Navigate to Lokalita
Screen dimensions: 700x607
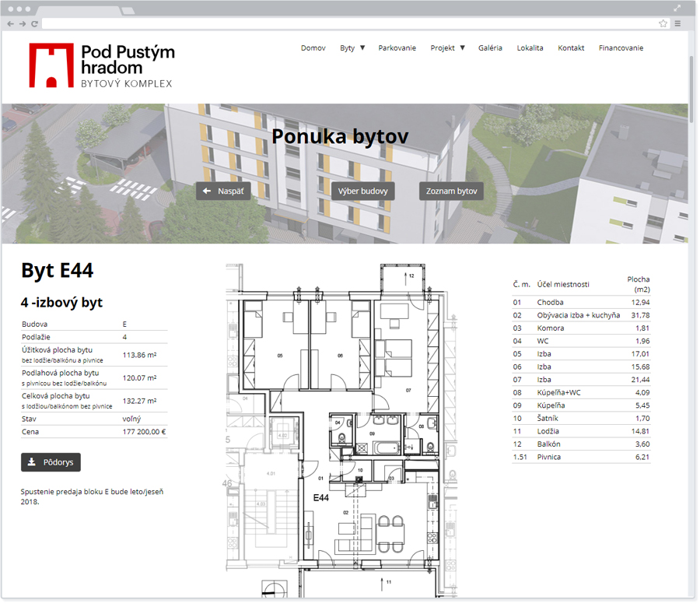(x=530, y=48)
